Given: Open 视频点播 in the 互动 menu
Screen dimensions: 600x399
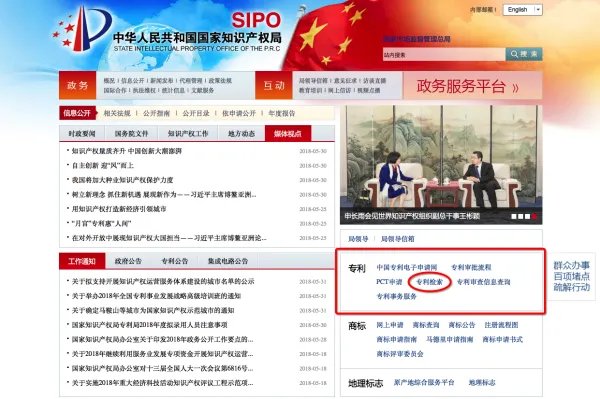Looking at the screenshot, I should (x=369, y=90).
